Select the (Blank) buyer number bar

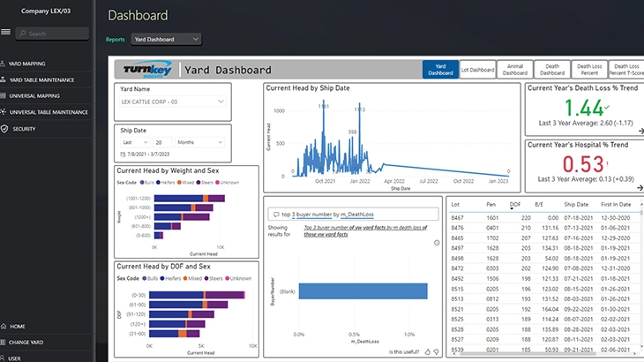point(363,291)
